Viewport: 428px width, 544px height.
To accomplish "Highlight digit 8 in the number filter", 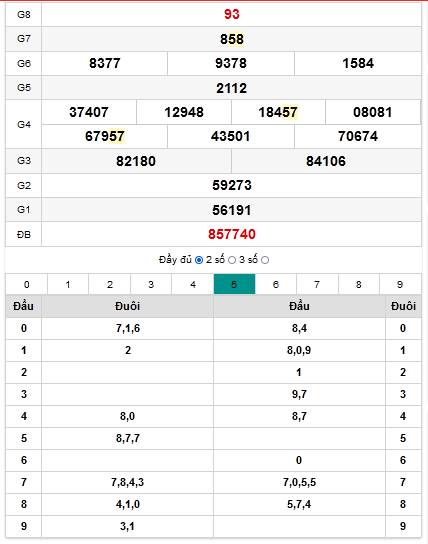I will [359, 284].
